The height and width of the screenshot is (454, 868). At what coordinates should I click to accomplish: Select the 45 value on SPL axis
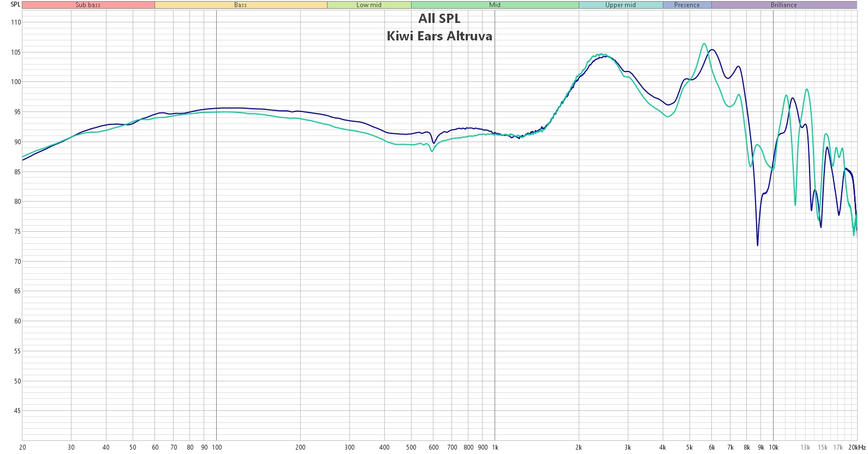click(17, 411)
